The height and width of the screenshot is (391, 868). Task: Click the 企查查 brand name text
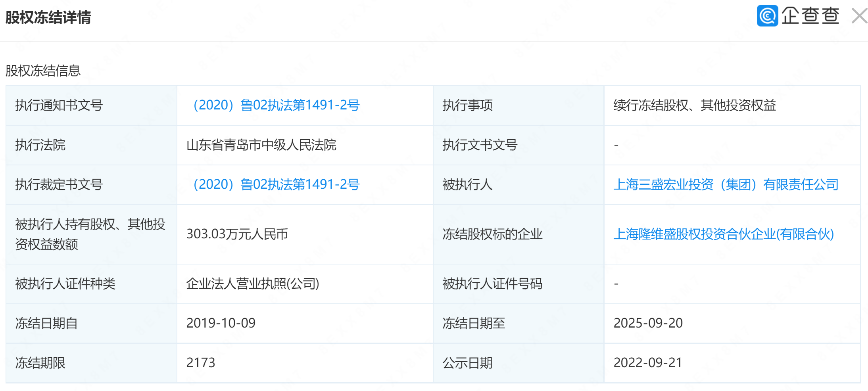810,16
